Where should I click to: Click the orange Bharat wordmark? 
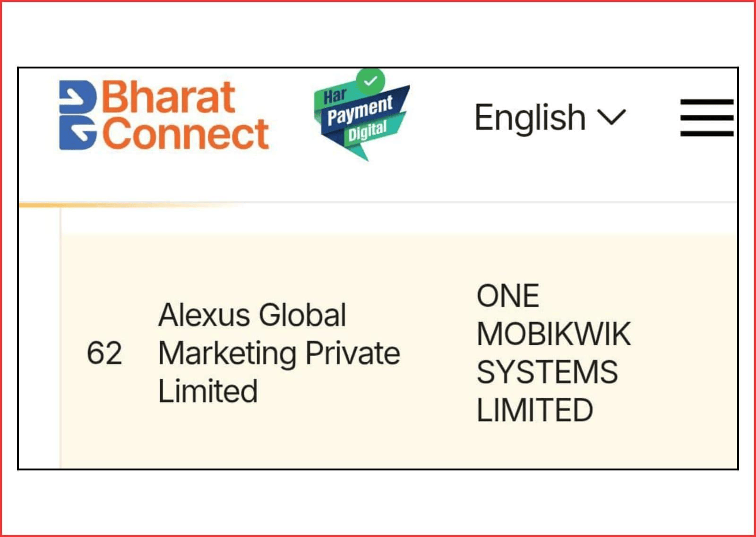(x=168, y=97)
